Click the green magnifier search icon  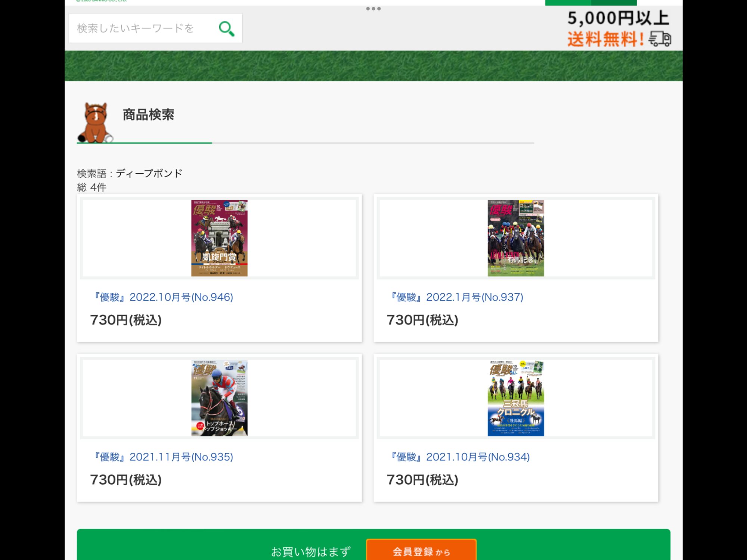(226, 28)
